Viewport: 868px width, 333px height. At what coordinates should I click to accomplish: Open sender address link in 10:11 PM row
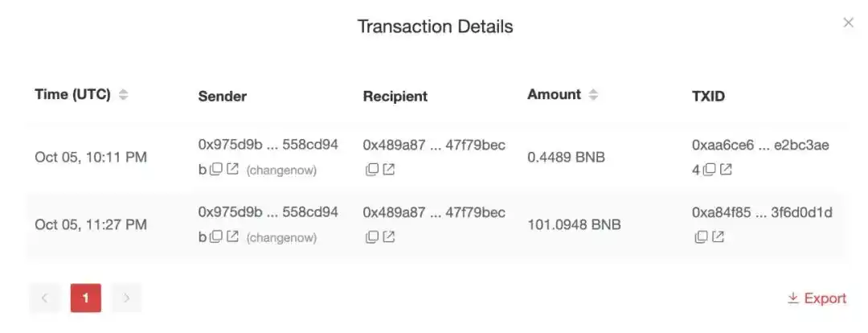(233, 169)
